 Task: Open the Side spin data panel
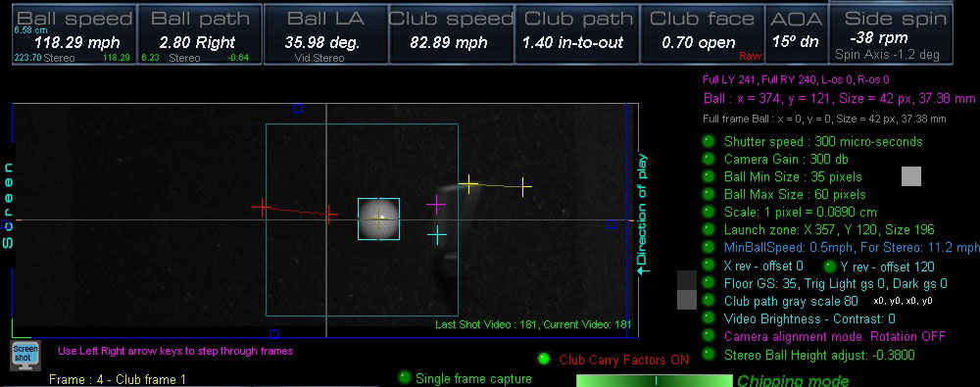tap(891, 35)
